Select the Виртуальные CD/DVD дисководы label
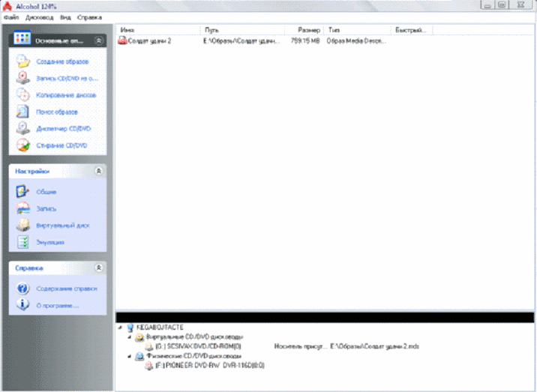This screenshot has width=537, height=392. (194, 337)
